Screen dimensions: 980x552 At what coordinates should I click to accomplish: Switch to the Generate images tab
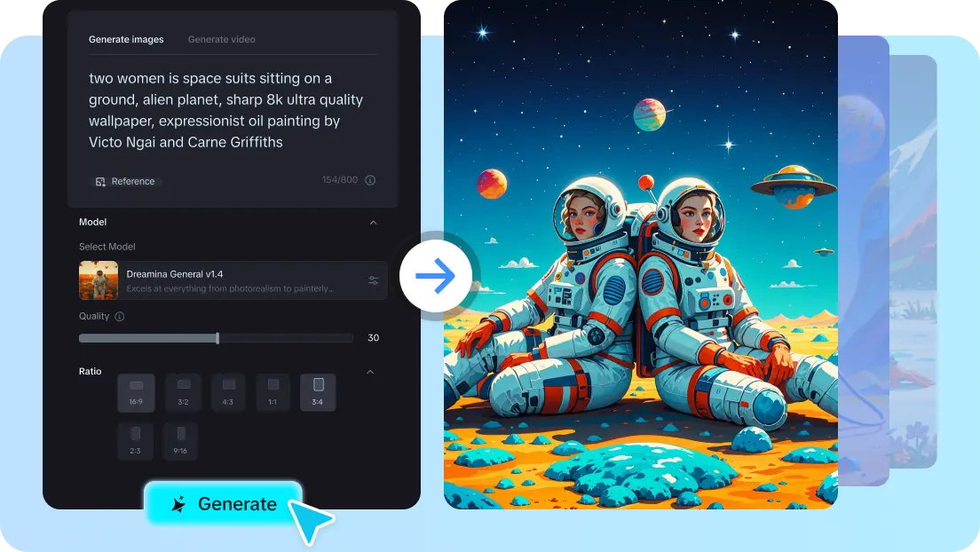[126, 39]
